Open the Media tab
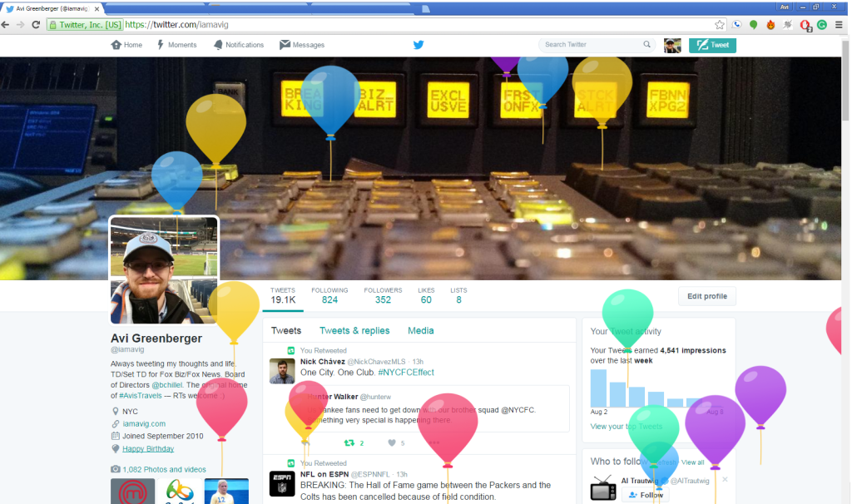 pos(420,330)
